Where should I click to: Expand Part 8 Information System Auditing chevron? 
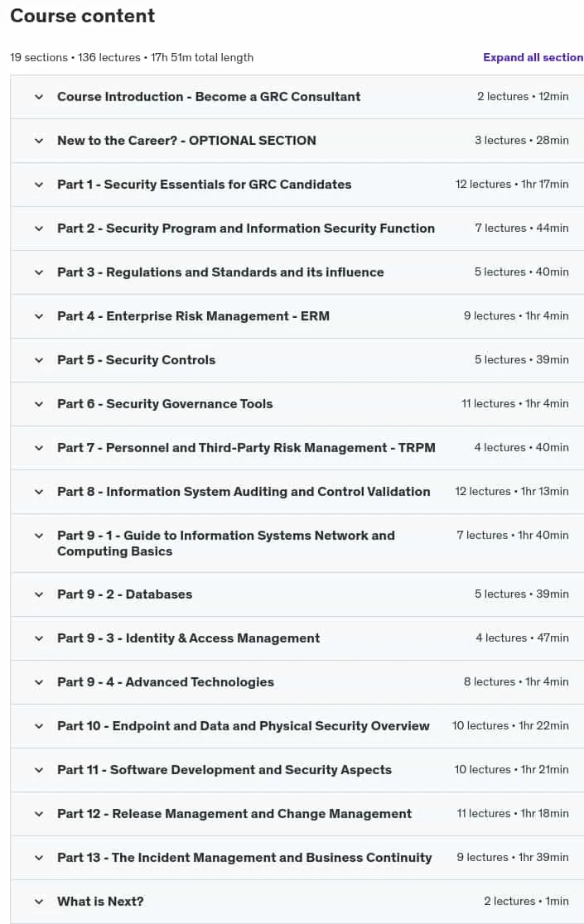click(39, 492)
